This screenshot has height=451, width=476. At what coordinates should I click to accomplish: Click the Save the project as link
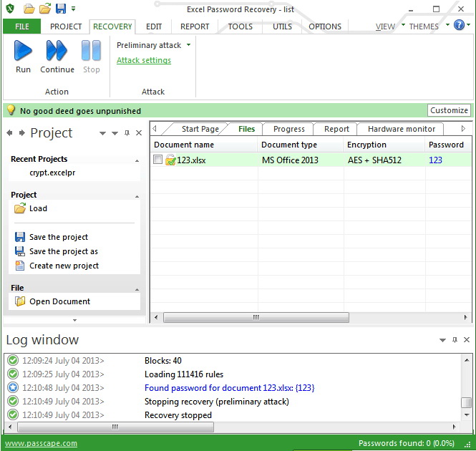(64, 251)
